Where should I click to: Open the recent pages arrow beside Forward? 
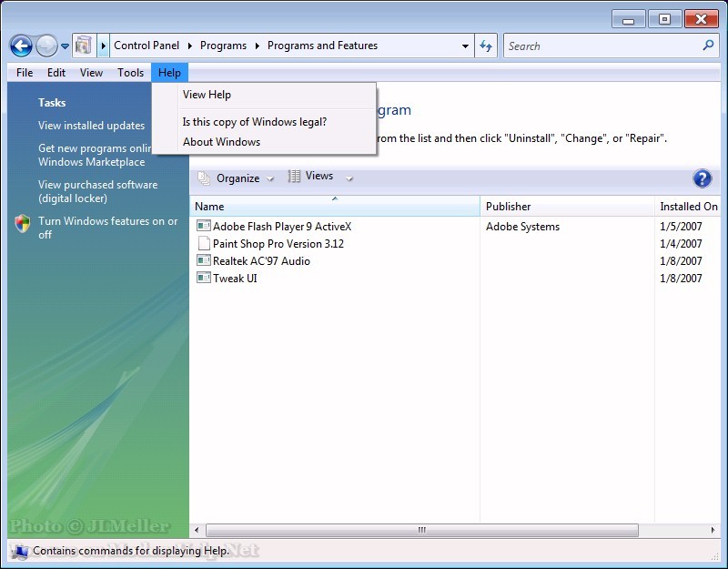(65, 46)
